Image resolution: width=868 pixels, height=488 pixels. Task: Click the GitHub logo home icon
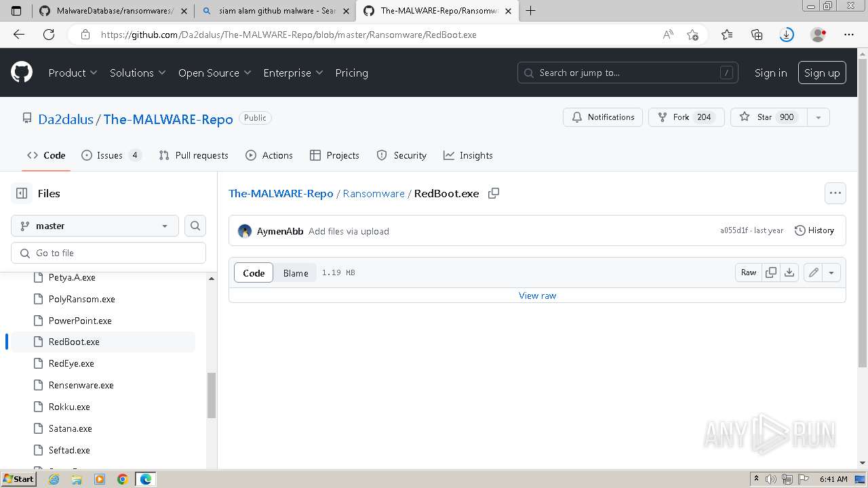22,73
